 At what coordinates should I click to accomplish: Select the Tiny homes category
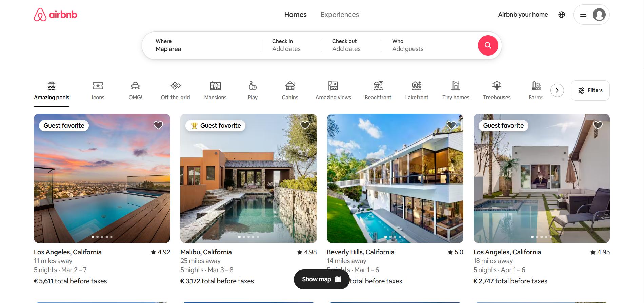[x=456, y=91]
